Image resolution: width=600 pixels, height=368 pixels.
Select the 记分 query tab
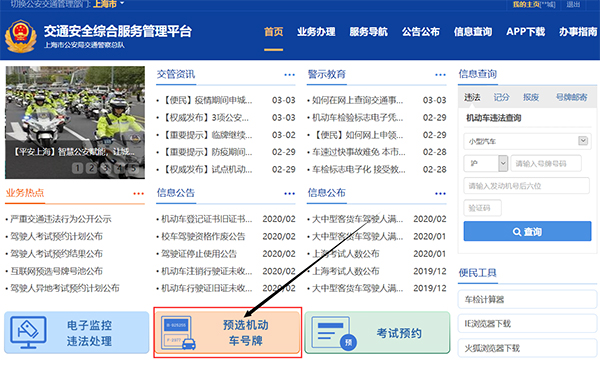click(x=501, y=97)
